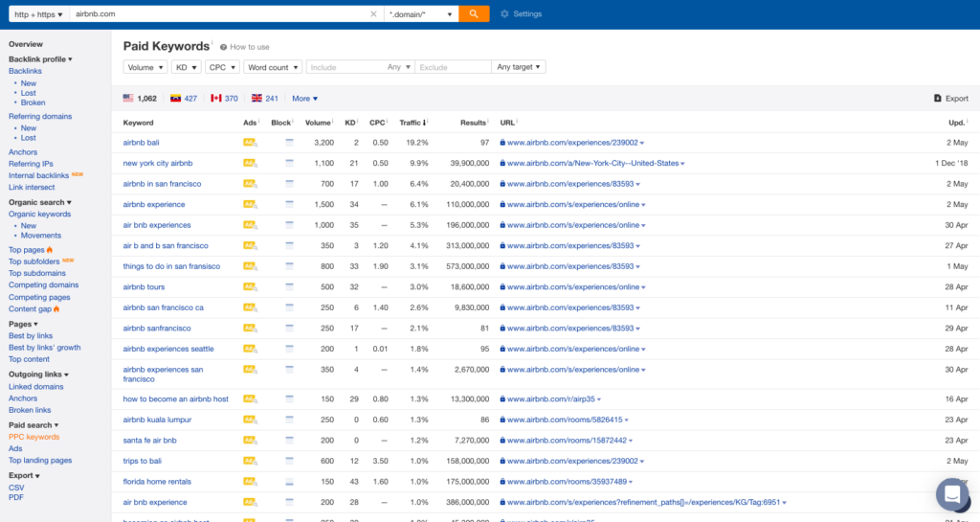This screenshot has width=980, height=522.
Task: Open the Ad preview for airbnb experience
Action: [x=250, y=204]
